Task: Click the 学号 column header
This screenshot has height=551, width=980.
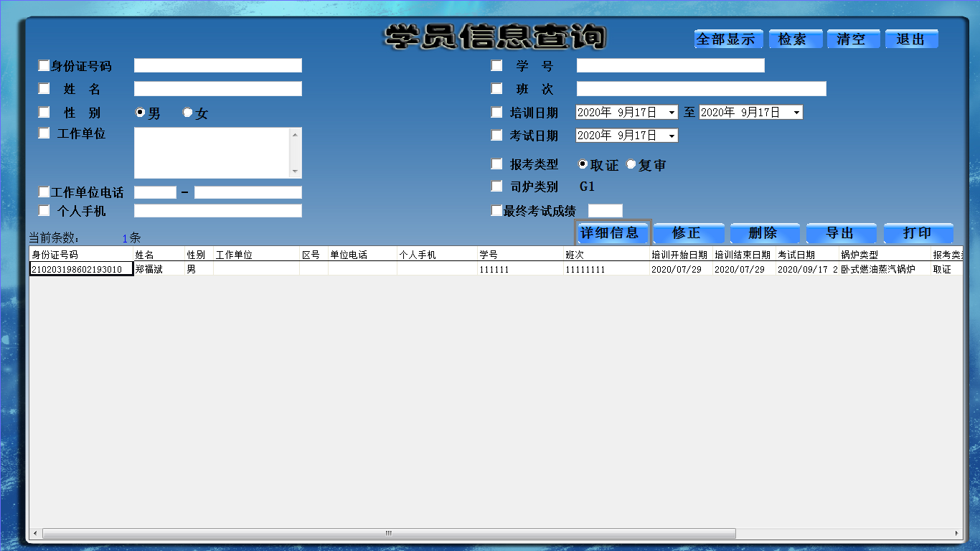Action: coord(519,255)
